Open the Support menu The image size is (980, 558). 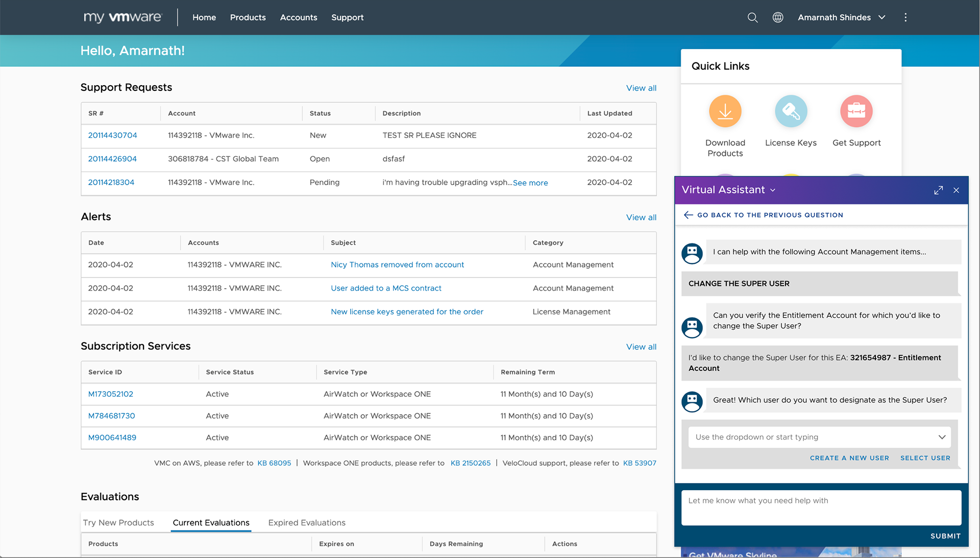[x=347, y=17]
